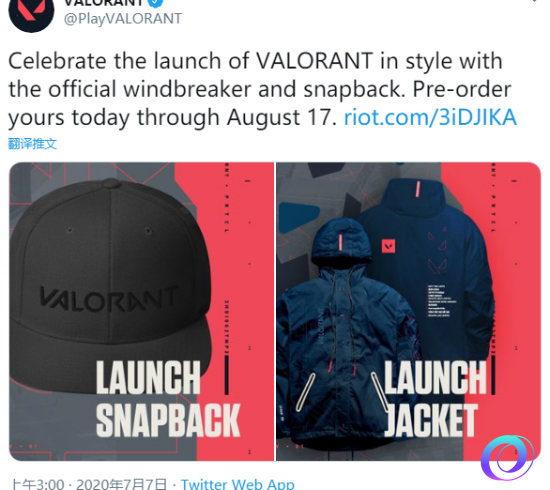550x490 pixels.
Task: Click the red V logo patch on jacket
Action: [x=388, y=246]
